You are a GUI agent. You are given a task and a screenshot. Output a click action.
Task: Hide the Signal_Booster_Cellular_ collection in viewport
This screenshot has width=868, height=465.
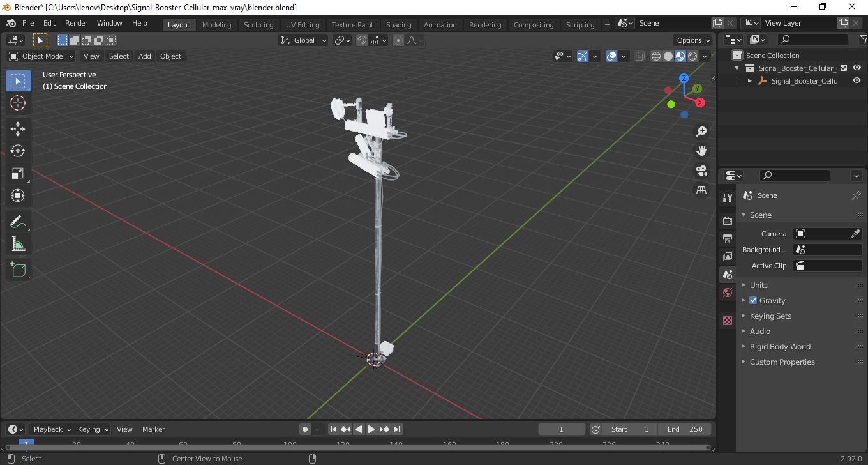pos(857,68)
